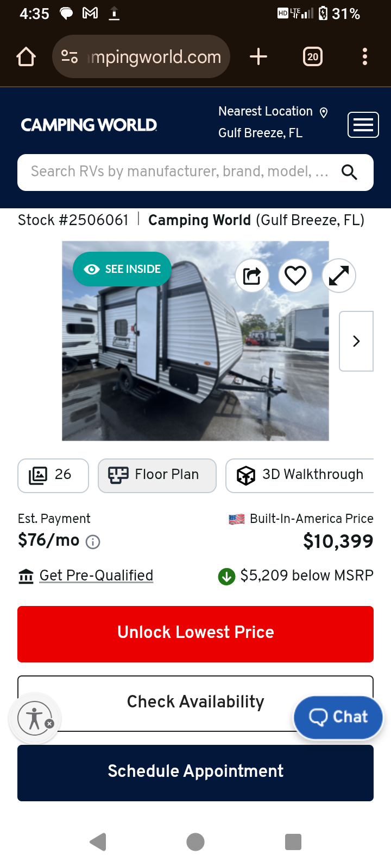Tap the search magnifier icon
Viewport: 391px width, 868px height.
pos(349,173)
